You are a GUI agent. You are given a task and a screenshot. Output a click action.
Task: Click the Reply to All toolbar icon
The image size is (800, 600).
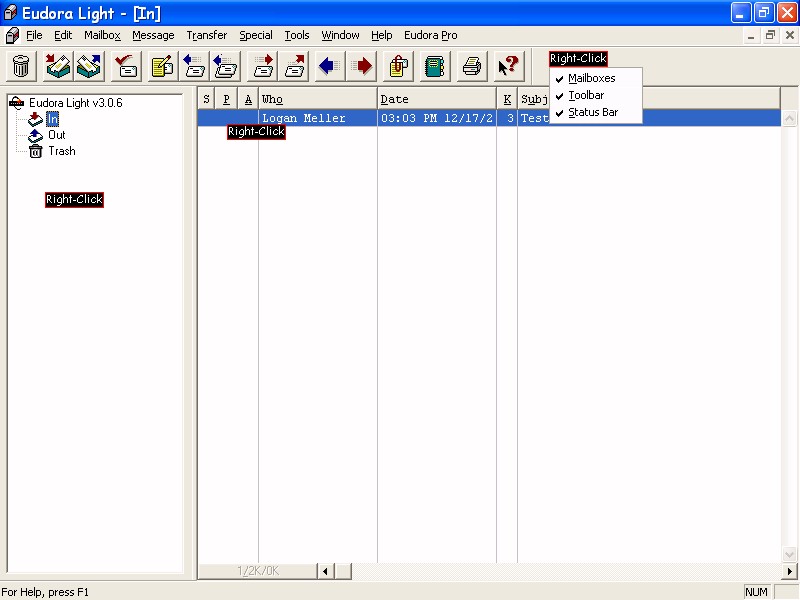225,66
